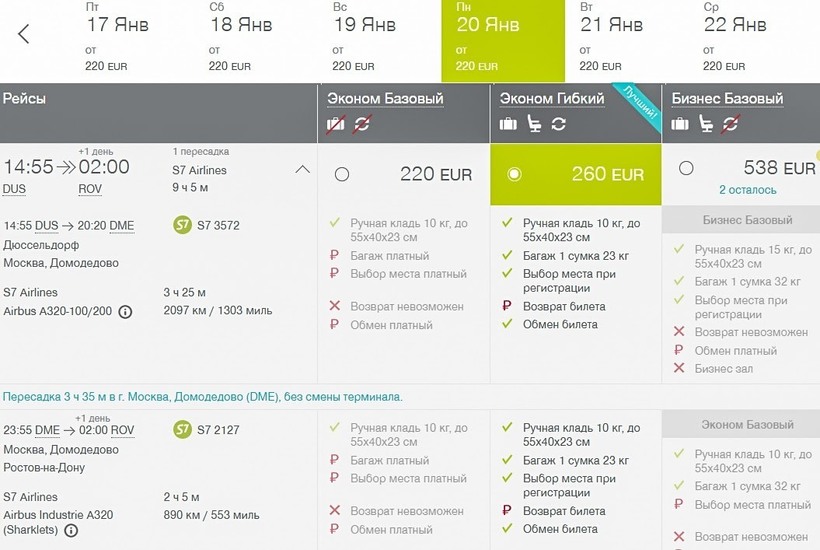Open info icon for Airbus Industrie A320 Sharklets
Screen dimensions: 820x550
tap(71, 531)
